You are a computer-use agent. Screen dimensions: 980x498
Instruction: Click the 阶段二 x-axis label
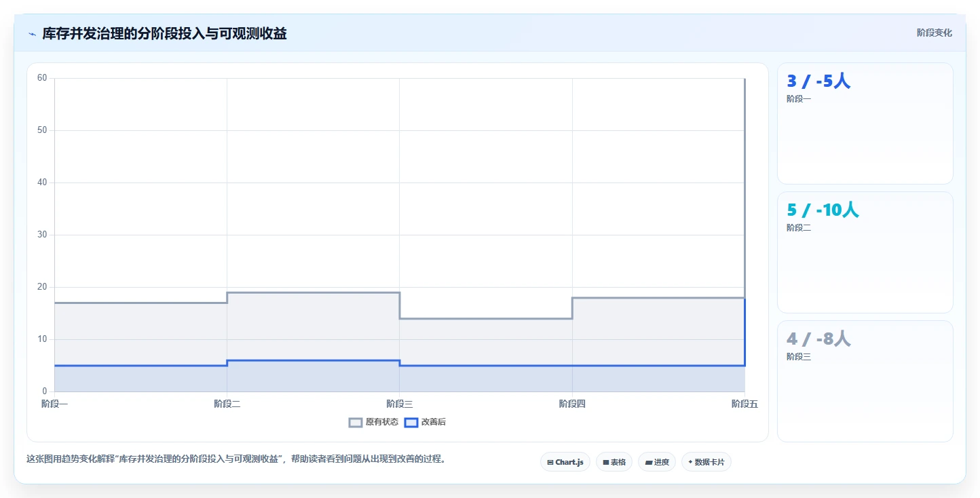227,404
